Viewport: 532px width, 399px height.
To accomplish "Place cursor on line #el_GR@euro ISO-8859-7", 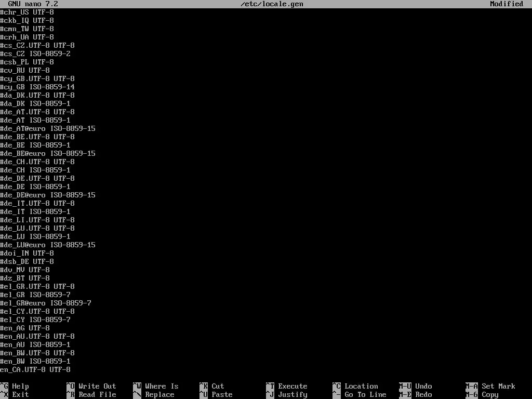I will (46, 303).
